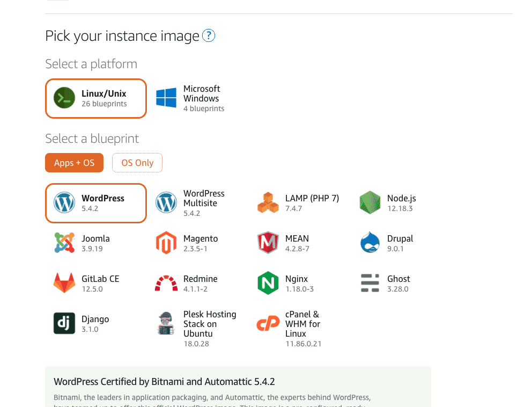532x407 pixels.
Task: Click the '4 blueprints' count text
Action: 204,108
